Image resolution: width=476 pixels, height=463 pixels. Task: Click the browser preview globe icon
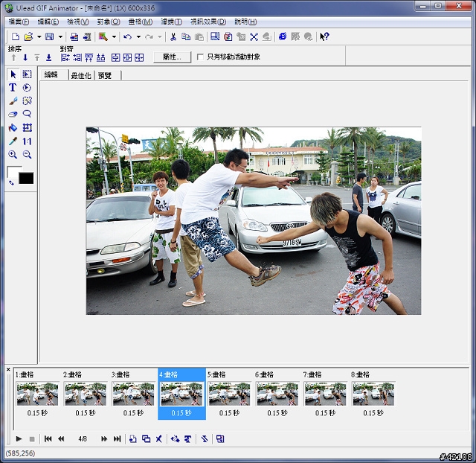point(283,36)
